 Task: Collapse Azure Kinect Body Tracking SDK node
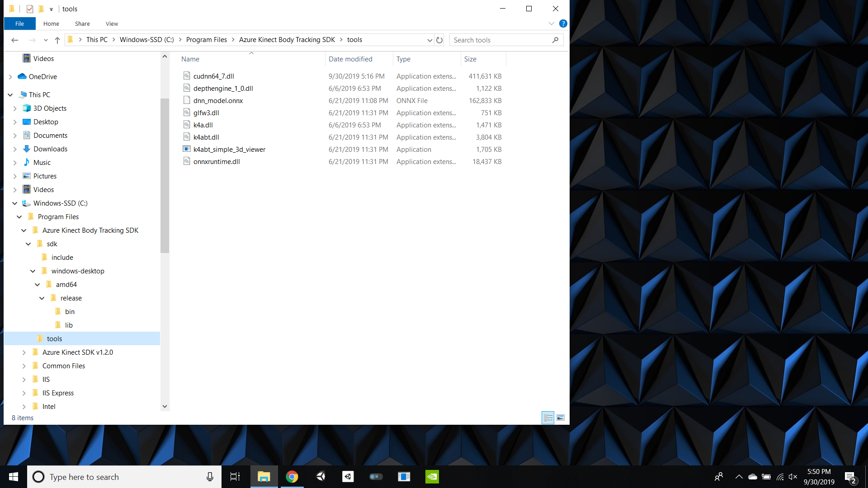(x=24, y=230)
